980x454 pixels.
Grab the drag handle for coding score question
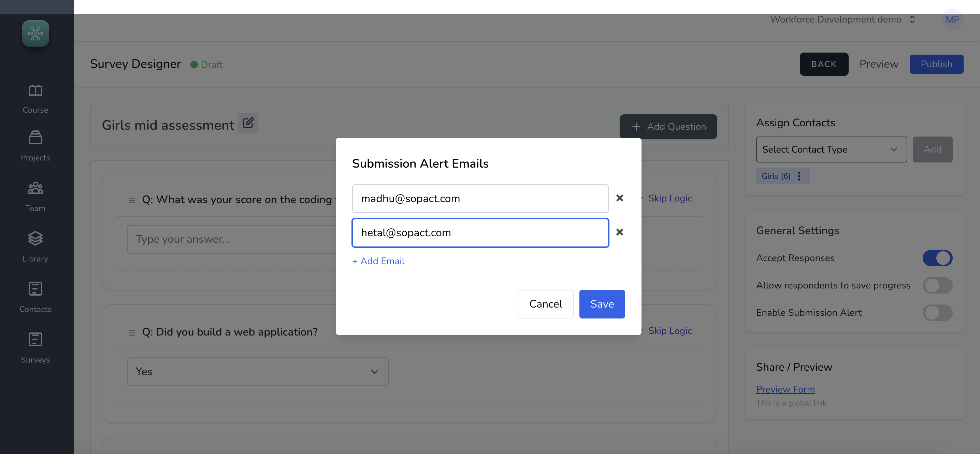click(132, 200)
